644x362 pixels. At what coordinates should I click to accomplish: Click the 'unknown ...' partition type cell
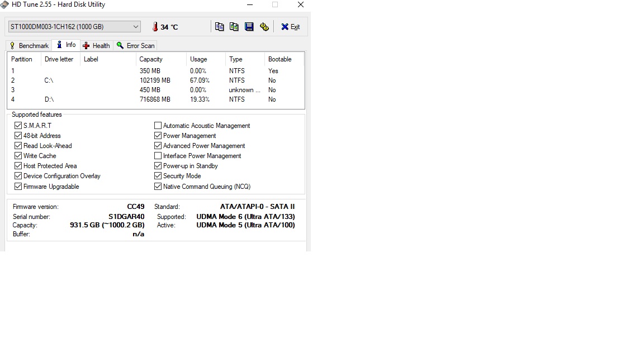(x=244, y=90)
